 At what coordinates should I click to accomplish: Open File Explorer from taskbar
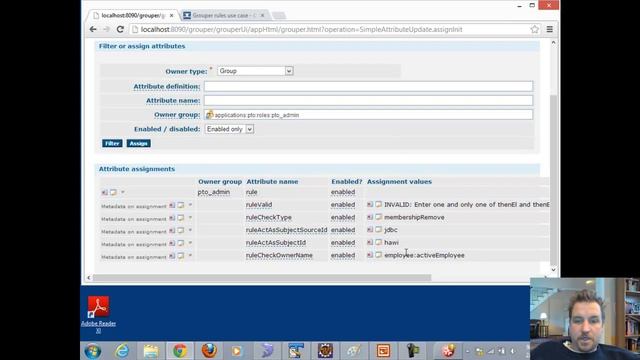click(151, 351)
